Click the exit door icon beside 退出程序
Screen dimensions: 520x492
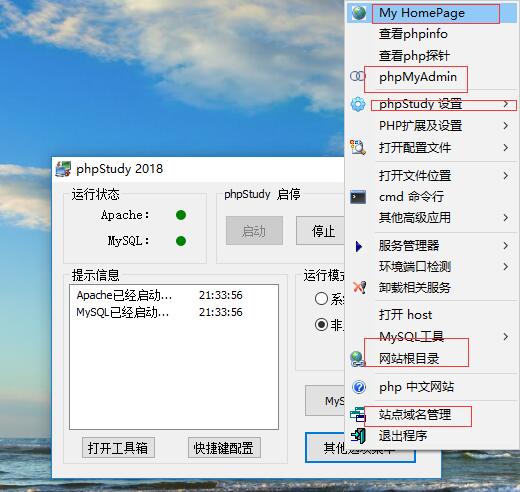[358, 436]
